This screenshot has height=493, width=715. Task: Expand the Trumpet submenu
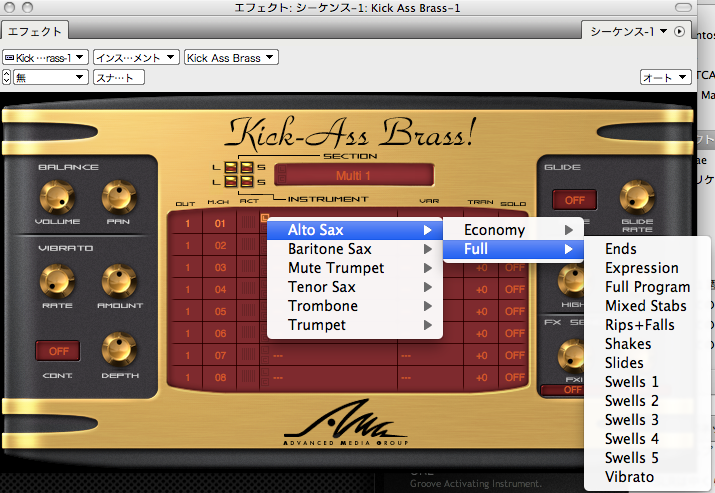pos(355,325)
